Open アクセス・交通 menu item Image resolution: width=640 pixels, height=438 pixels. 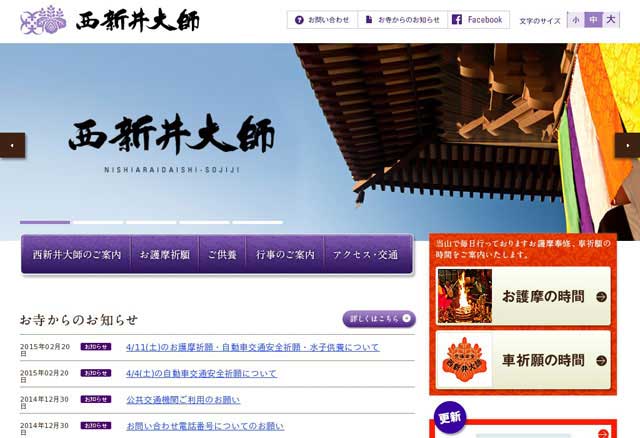368,254
